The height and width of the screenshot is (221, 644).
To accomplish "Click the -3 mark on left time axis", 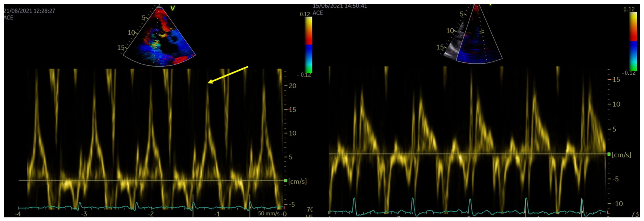I will pos(84,214).
